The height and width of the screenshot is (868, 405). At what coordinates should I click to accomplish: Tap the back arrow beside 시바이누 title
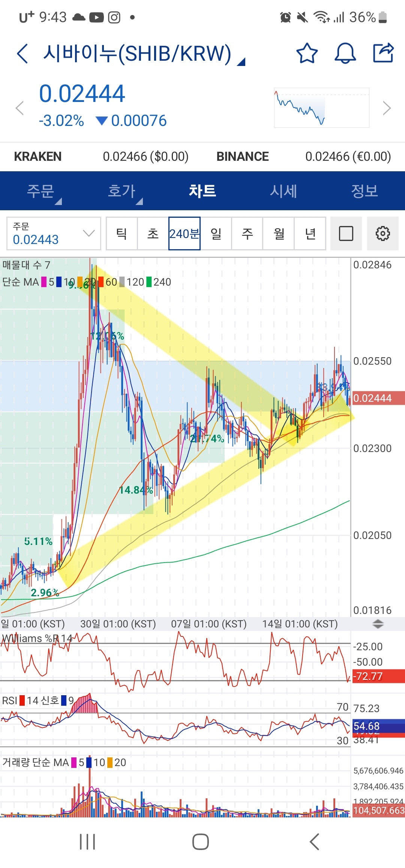click(22, 53)
